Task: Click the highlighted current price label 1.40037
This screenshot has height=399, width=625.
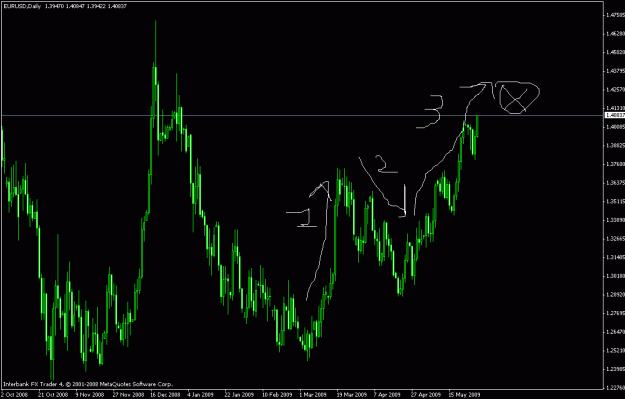Action: click(615, 115)
